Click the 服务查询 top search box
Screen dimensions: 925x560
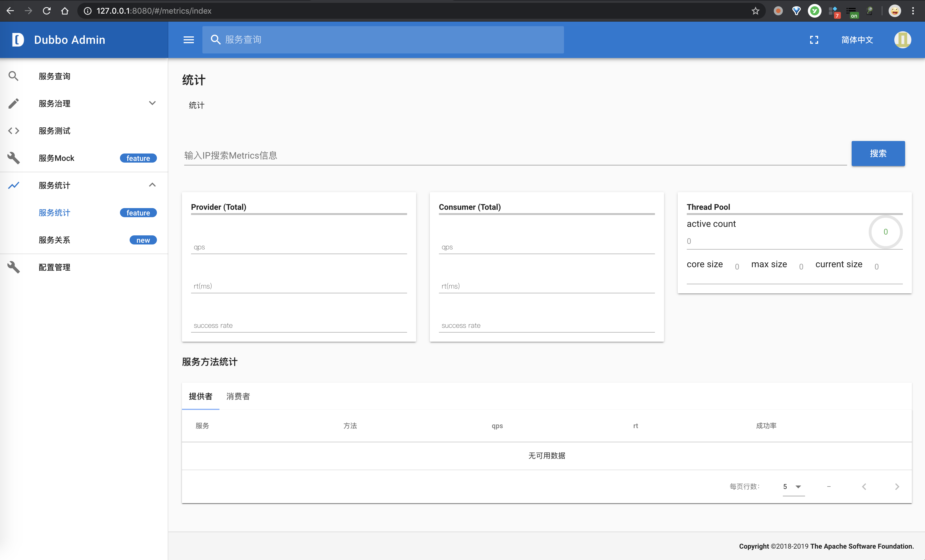[x=383, y=40]
